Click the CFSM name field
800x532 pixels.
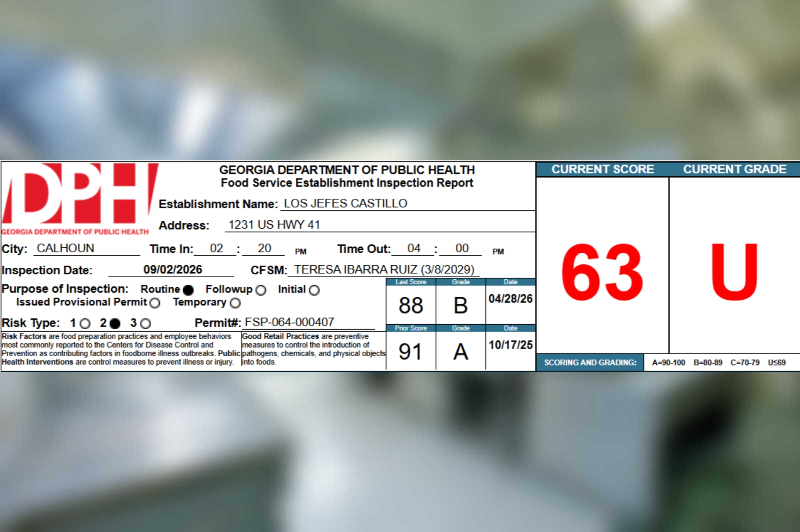click(383, 270)
